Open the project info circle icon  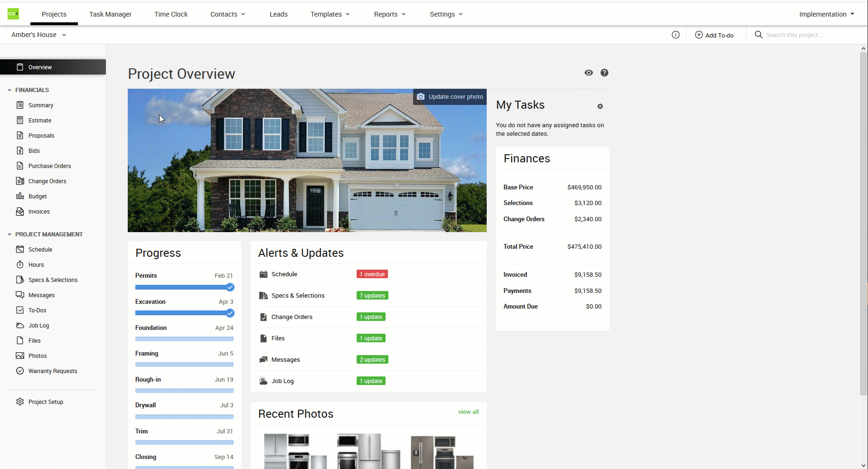675,35
